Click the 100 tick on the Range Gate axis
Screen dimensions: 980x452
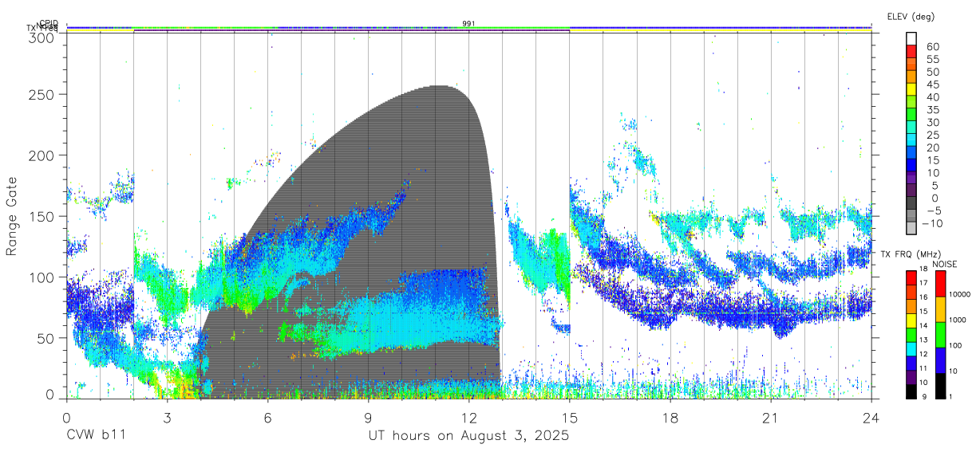41,277
